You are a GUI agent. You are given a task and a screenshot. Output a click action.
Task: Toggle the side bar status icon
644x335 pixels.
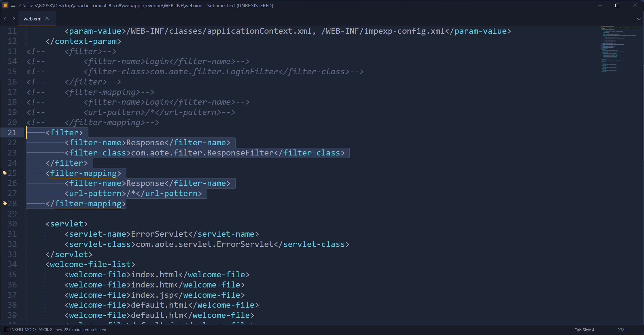click(x=6, y=330)
